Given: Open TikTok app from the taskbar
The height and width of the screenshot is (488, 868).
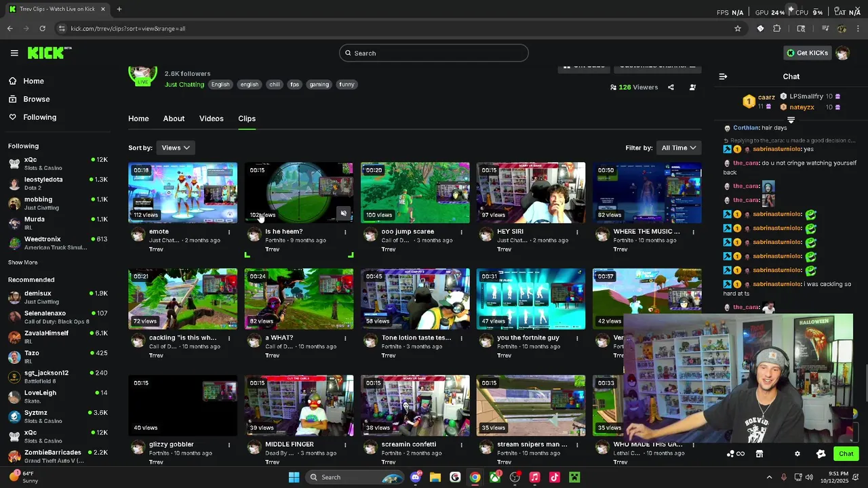Looking at the screenshot, I should (x=554, y=477).
